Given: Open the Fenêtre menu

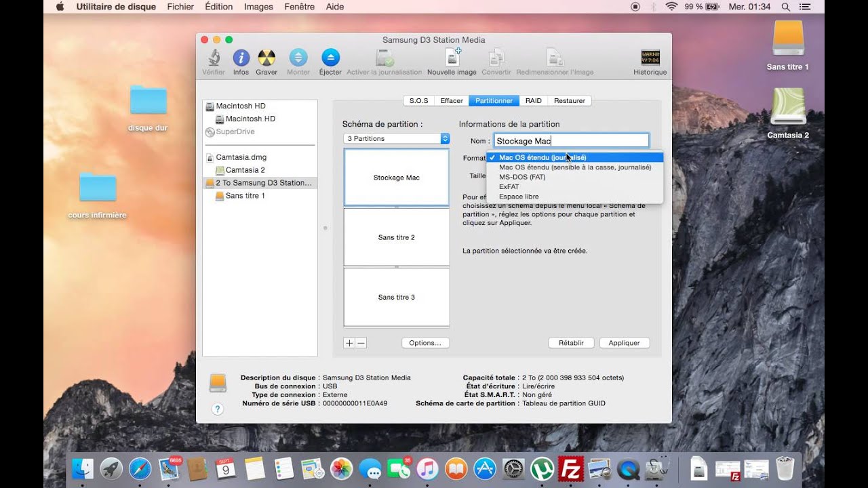Looking at the screenshot, I should [x=300, y=7].
